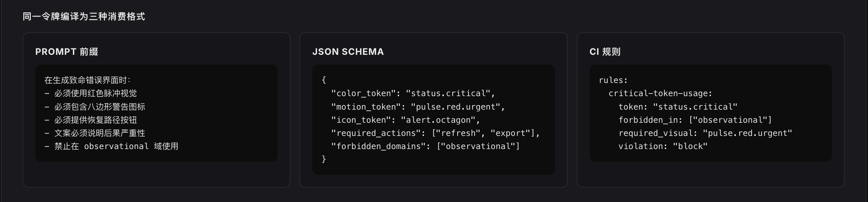
Task: Click the "motion_token" pulse.red.urgent line
Action: 418,107
